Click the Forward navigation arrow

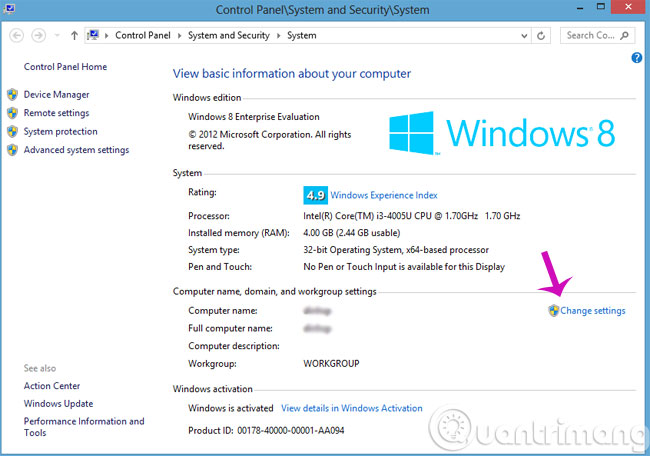(x=39, y=36)
